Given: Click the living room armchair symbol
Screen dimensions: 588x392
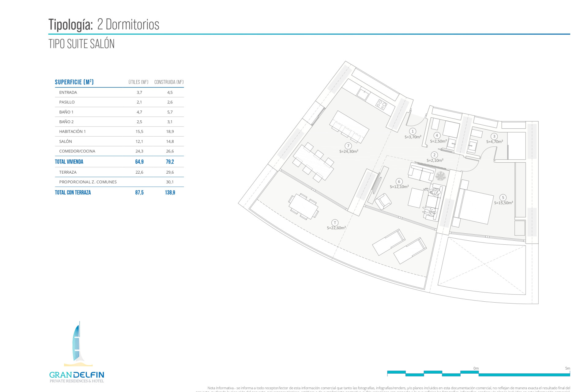Looking at the screenshot, I should tap(383, 202).
